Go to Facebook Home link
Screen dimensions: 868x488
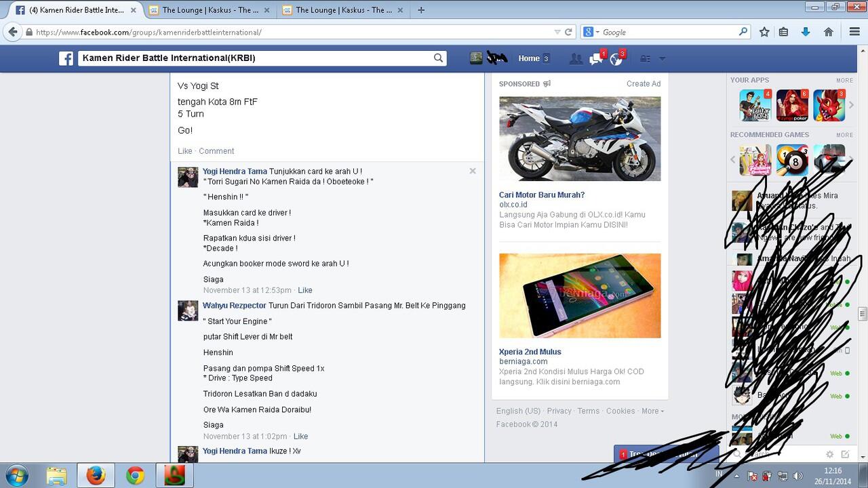(x=529, y=58)
